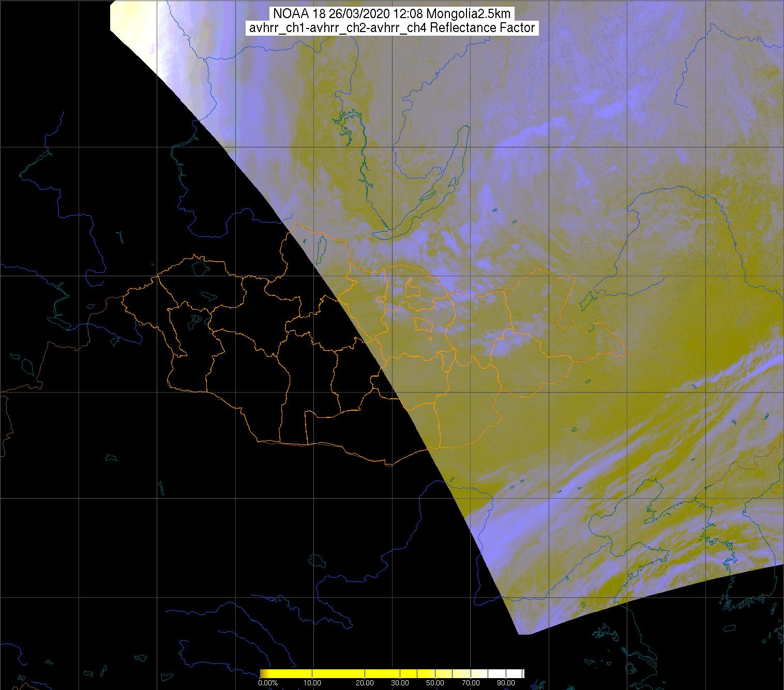
Task: Click the '30.00' colorbar label
Action: [x=401, y=683]
